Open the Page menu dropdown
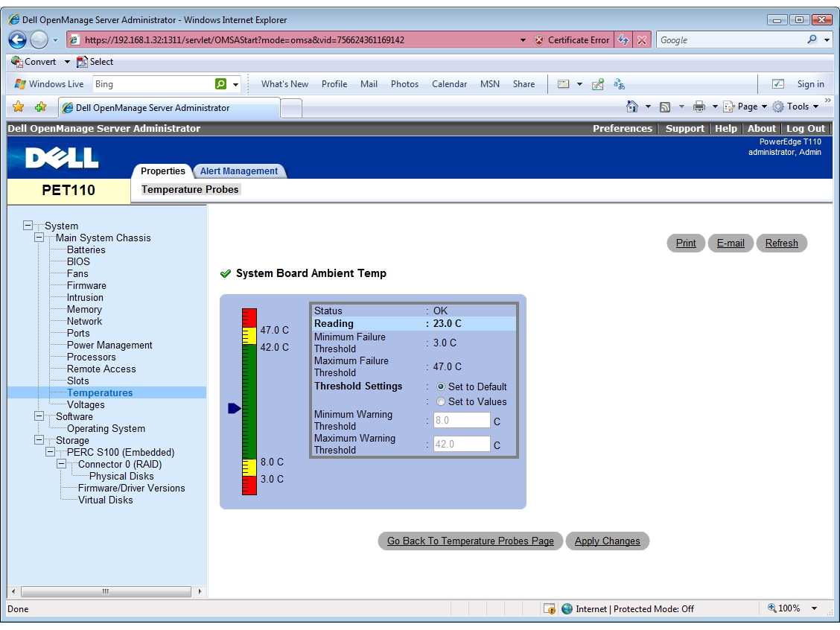This screenshot has width=840, height=630. tap(745, 106)
